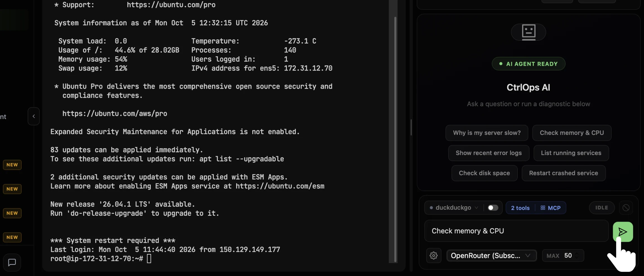Click the AI AGENT READY status pill
This screenshot has width=644, height=276.
pos(528,64)
